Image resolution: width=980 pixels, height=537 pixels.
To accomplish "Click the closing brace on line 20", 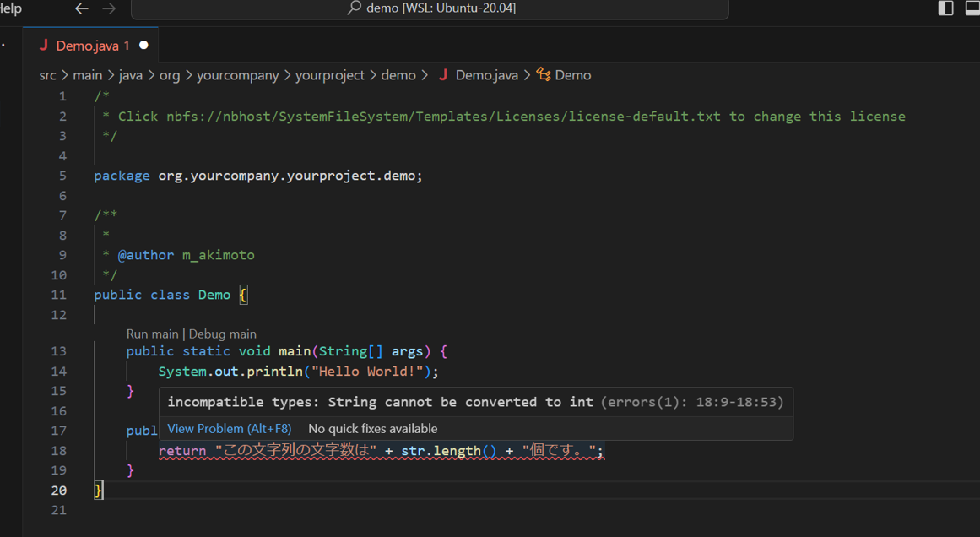I will pyautogui.click(x=98, y=491).
